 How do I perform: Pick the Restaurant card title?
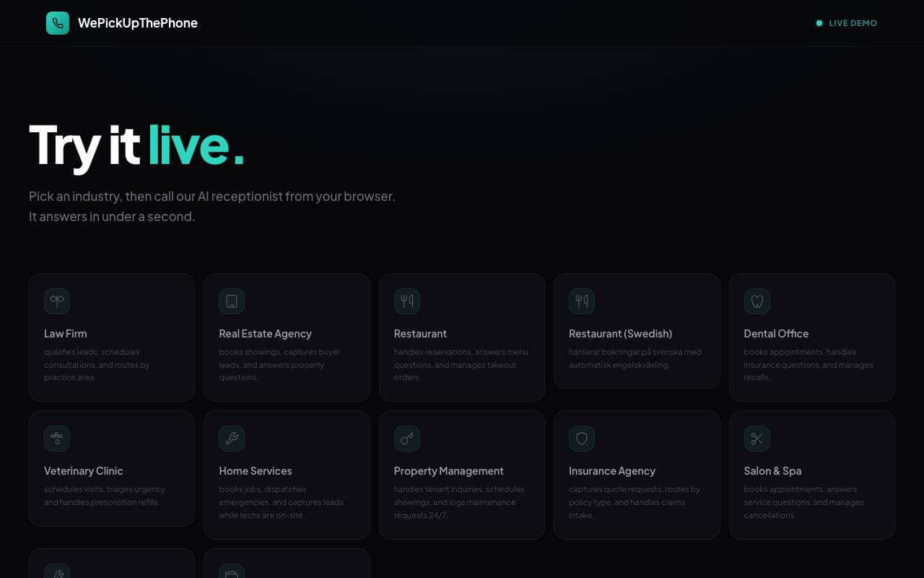click(x=420, y=334)
